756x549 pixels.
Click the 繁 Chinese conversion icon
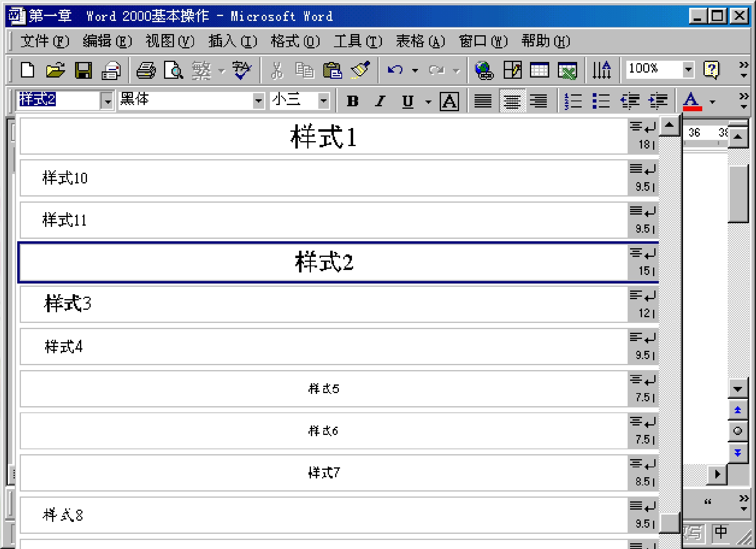coord(201,70)
